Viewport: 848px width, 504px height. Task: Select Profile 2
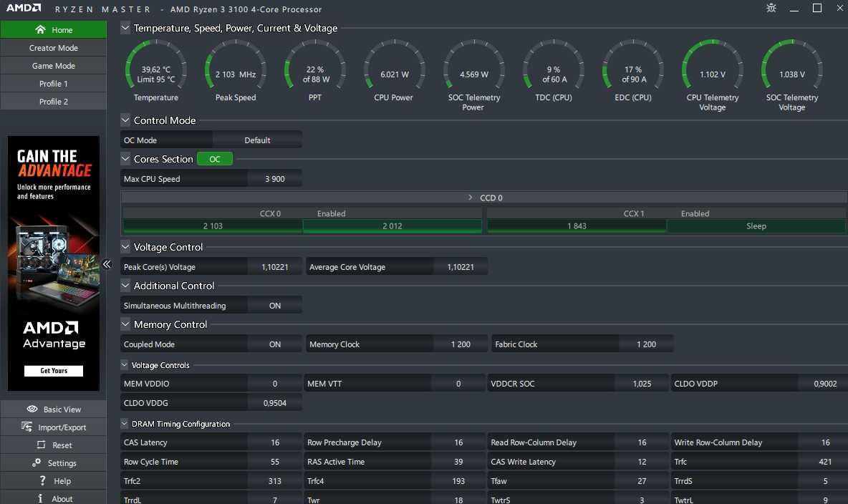[x=54, y=101]
